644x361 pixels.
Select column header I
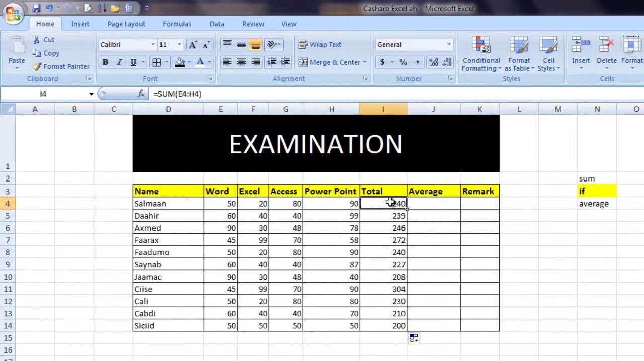(383, 109)
